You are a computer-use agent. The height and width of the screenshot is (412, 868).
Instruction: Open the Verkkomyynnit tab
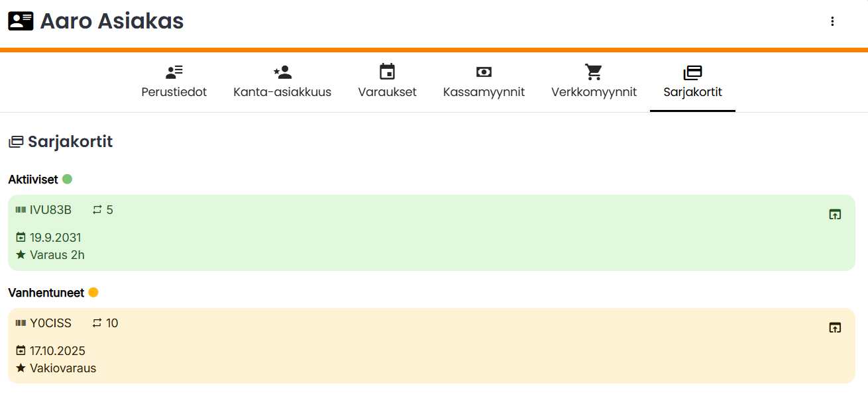click(x=594, y=82)
